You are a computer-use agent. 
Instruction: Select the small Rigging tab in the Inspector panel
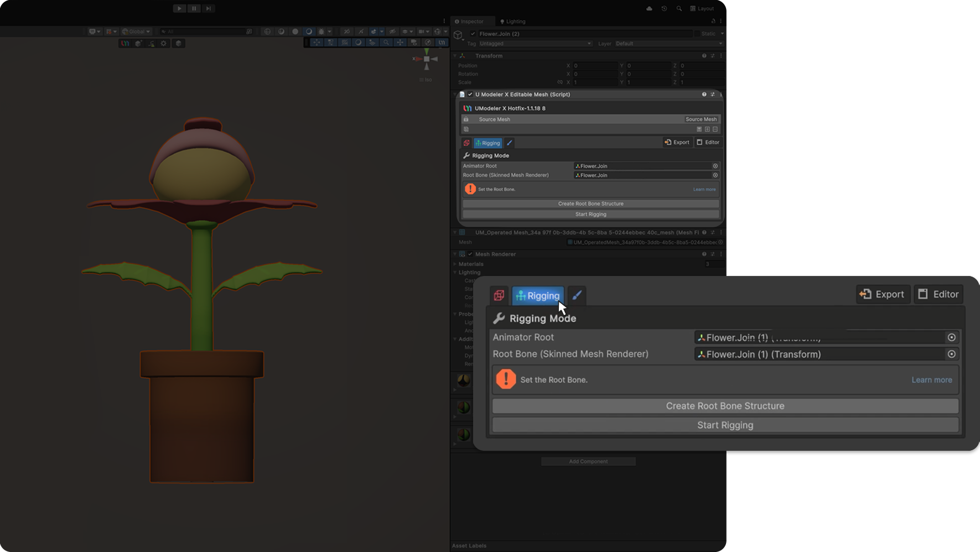(488, 143)
